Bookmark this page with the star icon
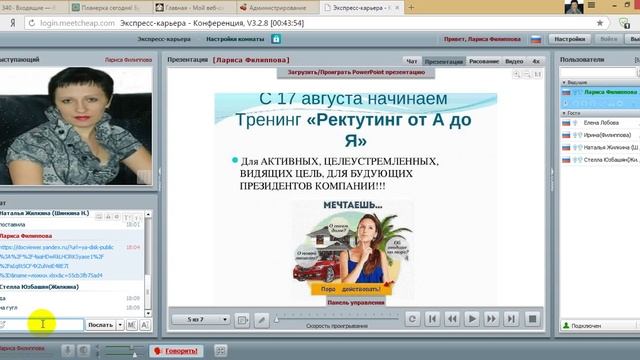The width and height of the screenshot is (640, 360). point(600,23)
